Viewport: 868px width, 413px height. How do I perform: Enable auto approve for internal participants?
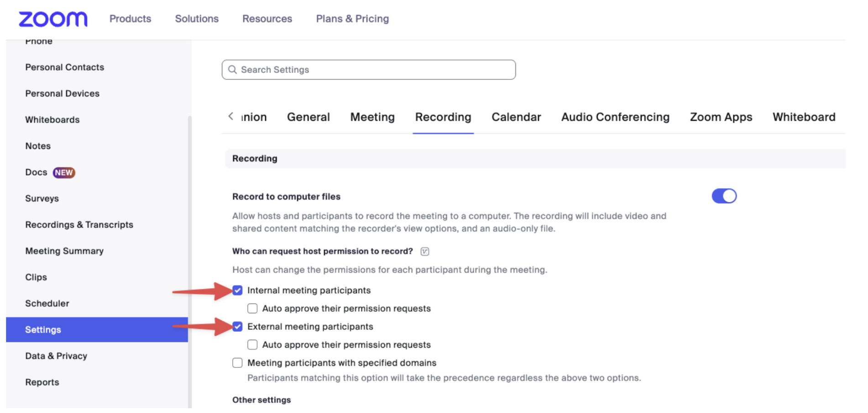(252, 309)
